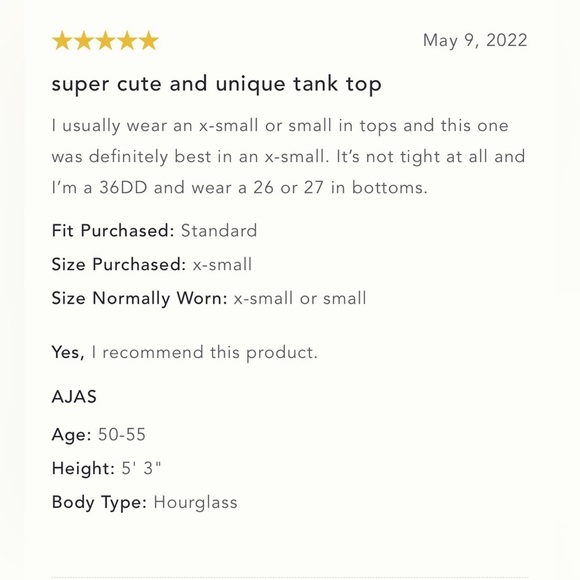Screen dimensions: 580x580
Task: Click the third gold rating star
Action: point(106,40)
